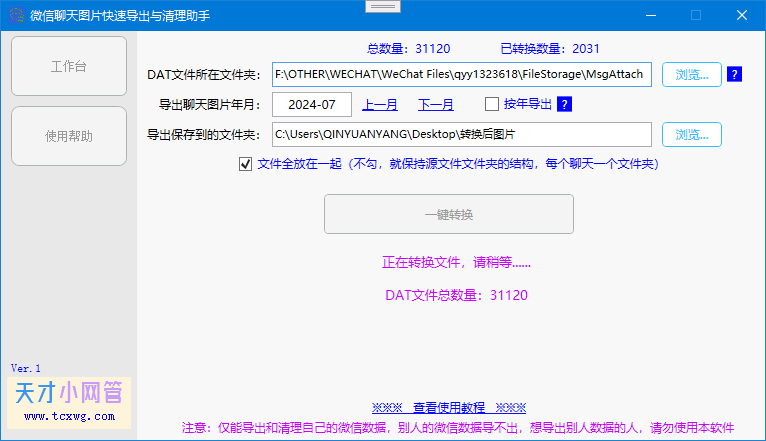Click the DAT文件总数量：31120 text
This screenshot has width=766, height=441.
[x=456, y=295]
